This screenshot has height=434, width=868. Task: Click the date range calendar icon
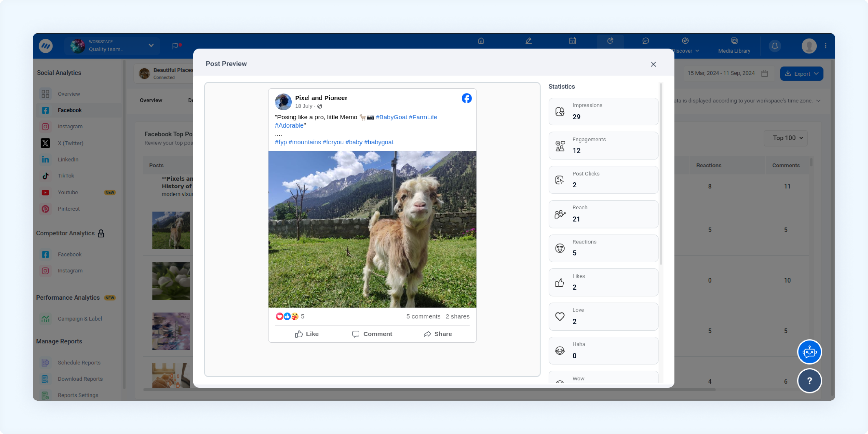(x=764, y=73)
